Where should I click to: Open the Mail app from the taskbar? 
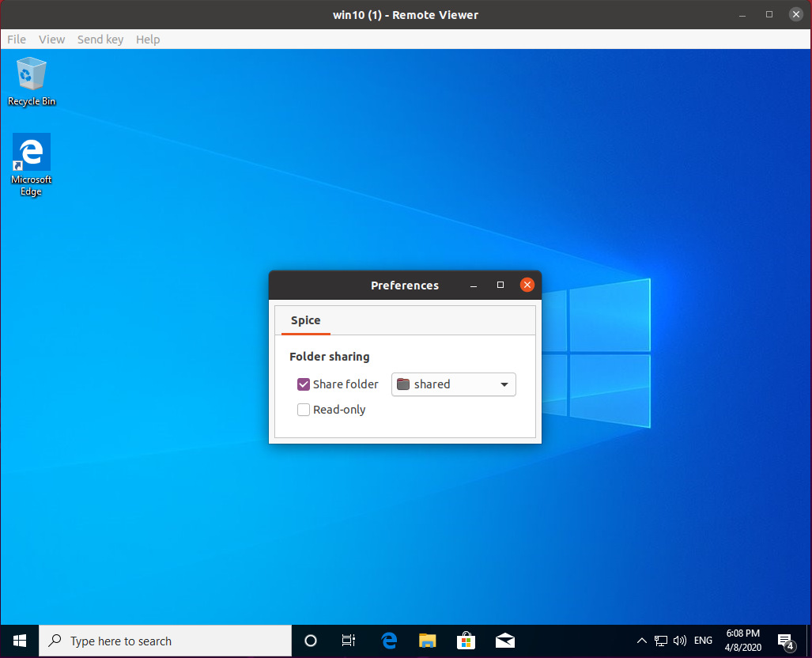(505, 641)
